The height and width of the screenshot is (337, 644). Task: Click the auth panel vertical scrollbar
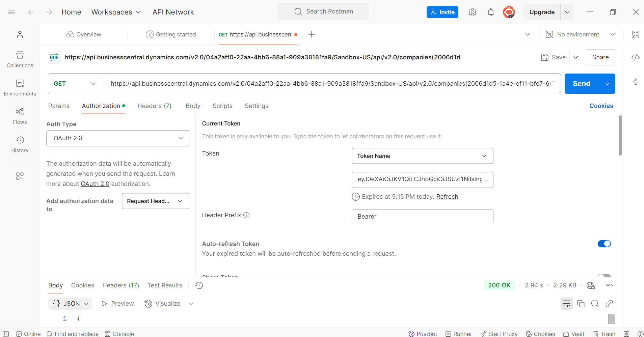(620, 135)
